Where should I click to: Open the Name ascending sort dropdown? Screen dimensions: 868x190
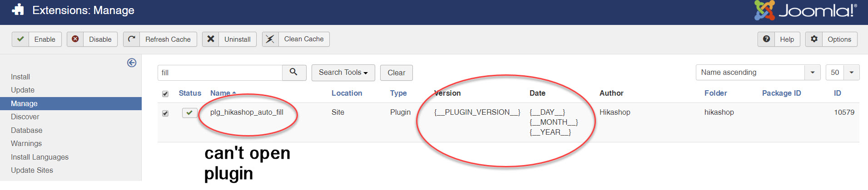click(758, 73)
